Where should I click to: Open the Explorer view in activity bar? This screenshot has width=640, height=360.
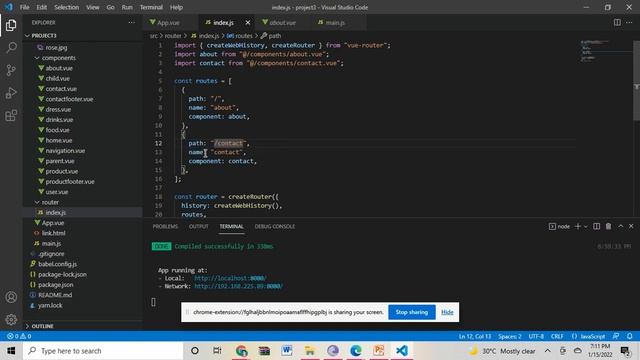coord(11,25)
